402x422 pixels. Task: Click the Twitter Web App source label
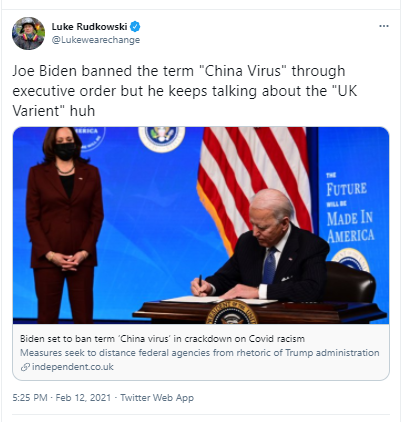[157, 398]
